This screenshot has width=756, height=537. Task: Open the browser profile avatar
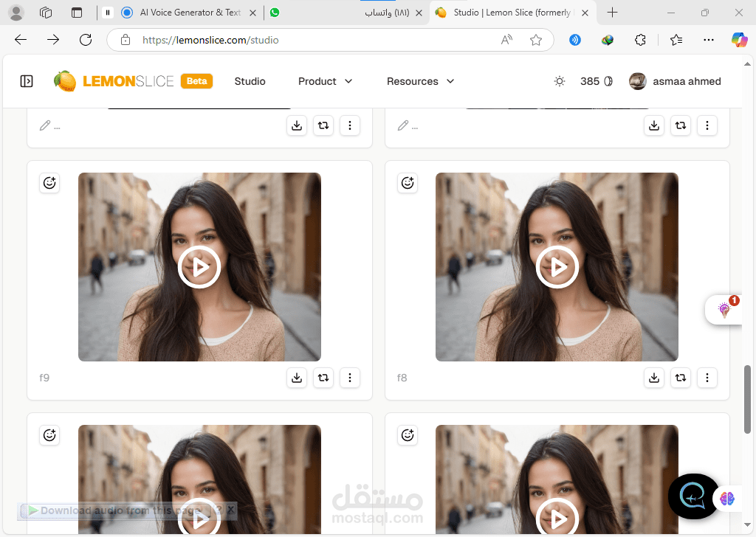[x=16, y=13]
